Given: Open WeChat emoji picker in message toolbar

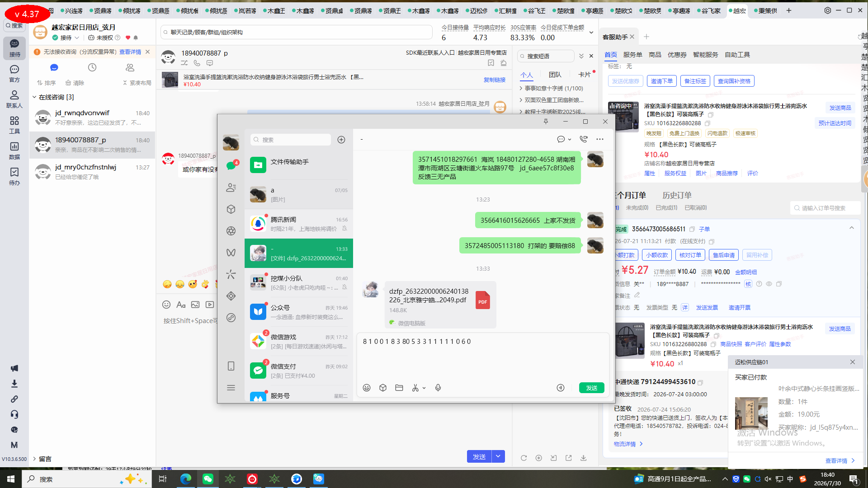Looking at the screenshot, I should (x=367, y=388).
